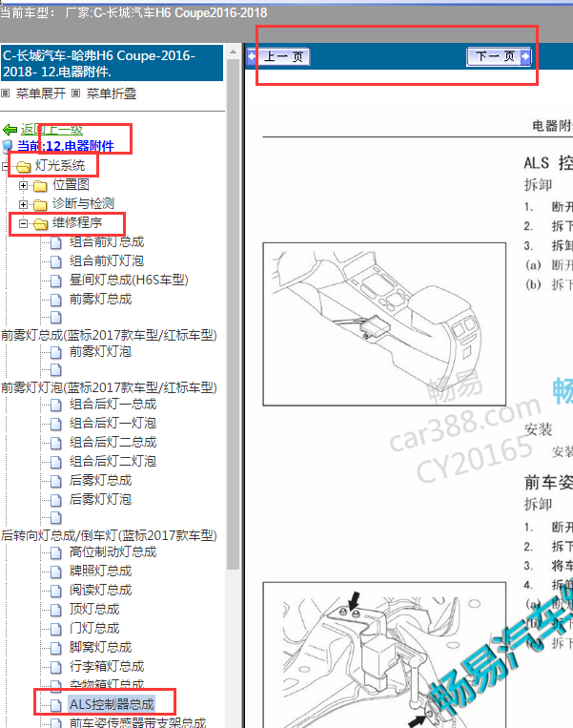This screenshot has height=728, width=573.
Task: Click the page icon of 组合后灯二总成
Action: 55,443
